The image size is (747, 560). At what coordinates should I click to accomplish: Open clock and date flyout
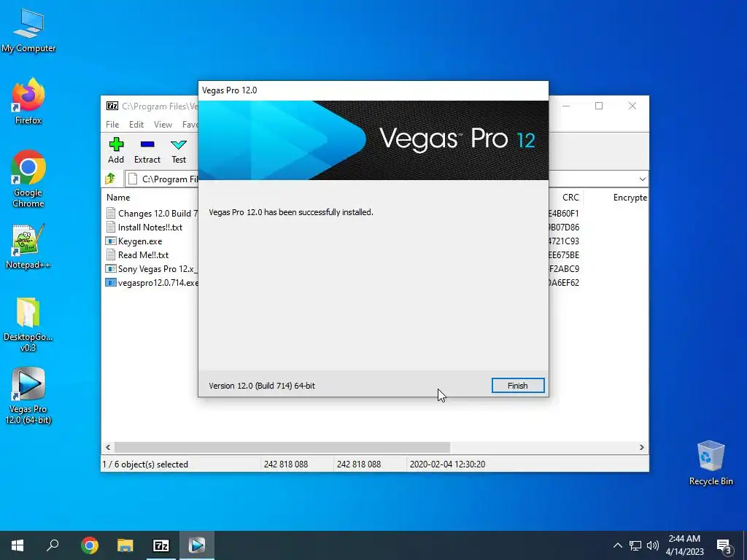point(684,545)
